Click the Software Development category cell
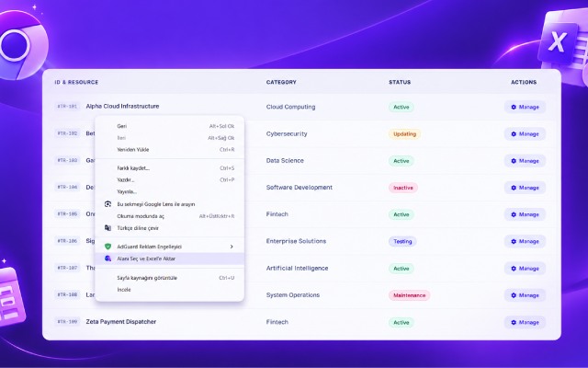The width and height of the screenshot is (588, 368). point(300,188)
